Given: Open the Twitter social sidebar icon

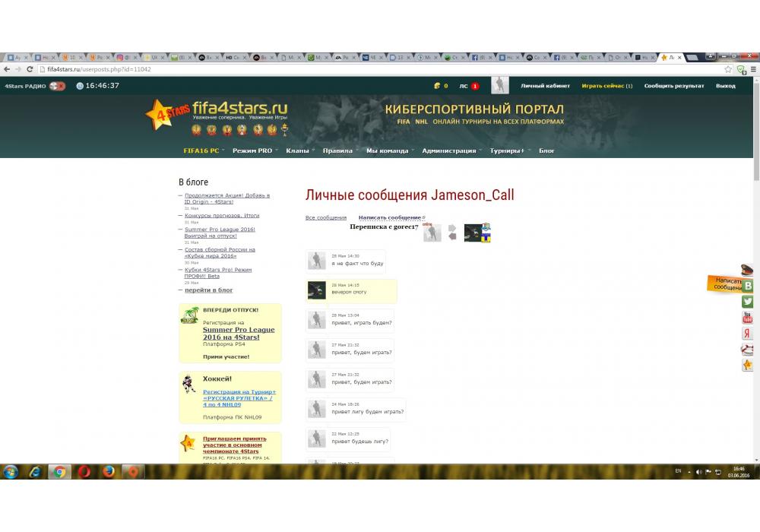Looking at the screenshot, I should pos(748,302).
